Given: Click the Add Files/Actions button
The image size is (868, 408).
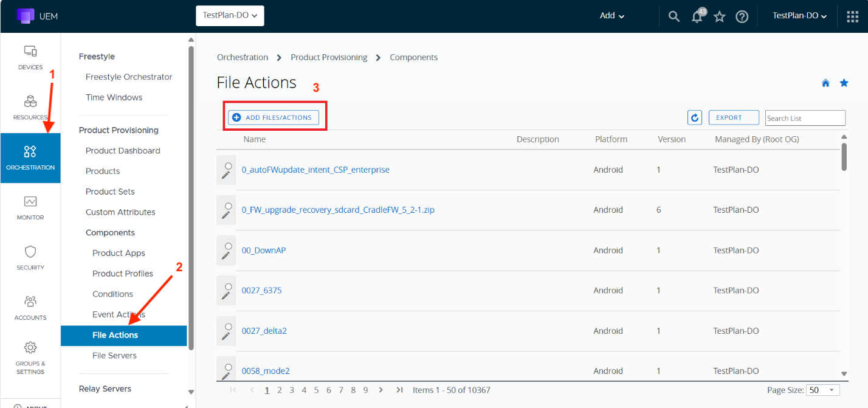Looking at the screenshot, I should (x=274, y=117).
